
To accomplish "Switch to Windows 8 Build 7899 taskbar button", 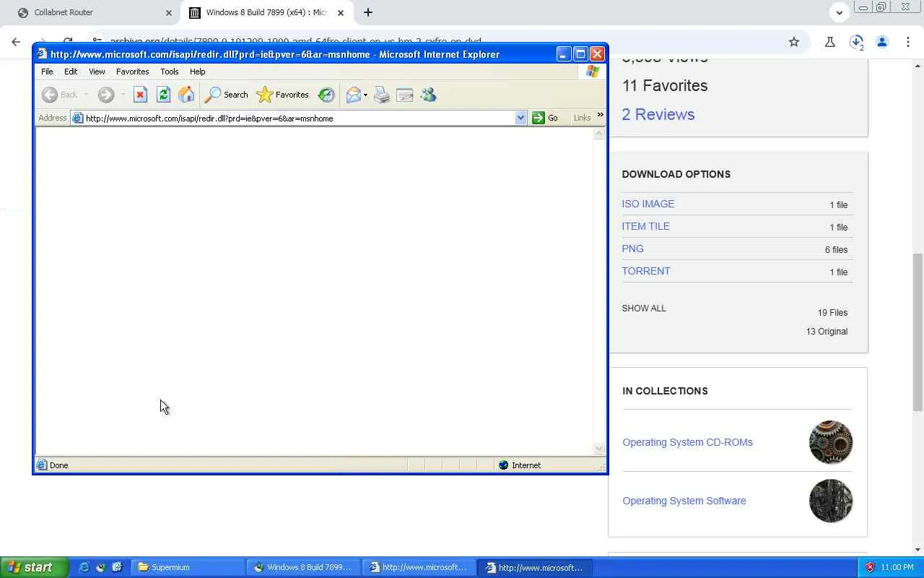I will 304,567.
